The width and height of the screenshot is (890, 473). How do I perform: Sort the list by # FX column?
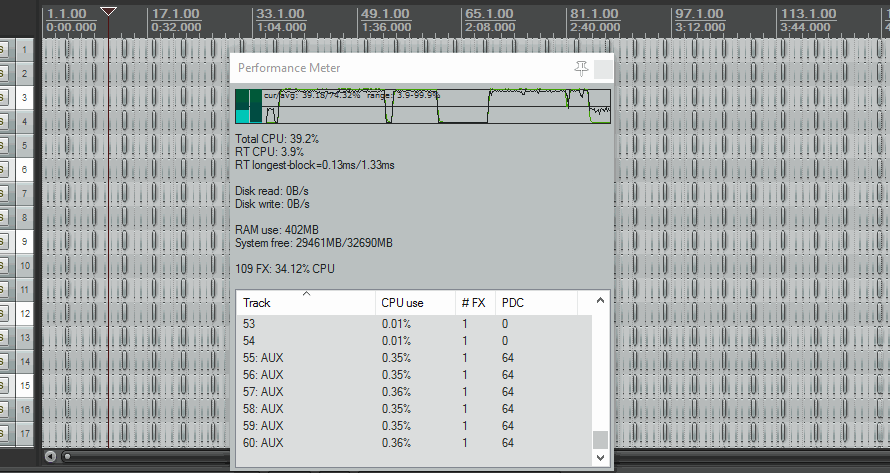point(475,303)
